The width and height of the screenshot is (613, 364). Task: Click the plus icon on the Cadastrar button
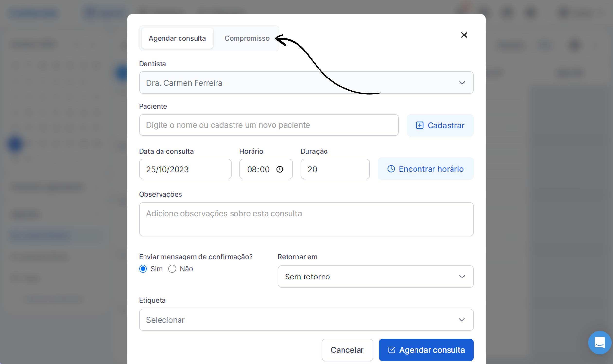point(420,125)
